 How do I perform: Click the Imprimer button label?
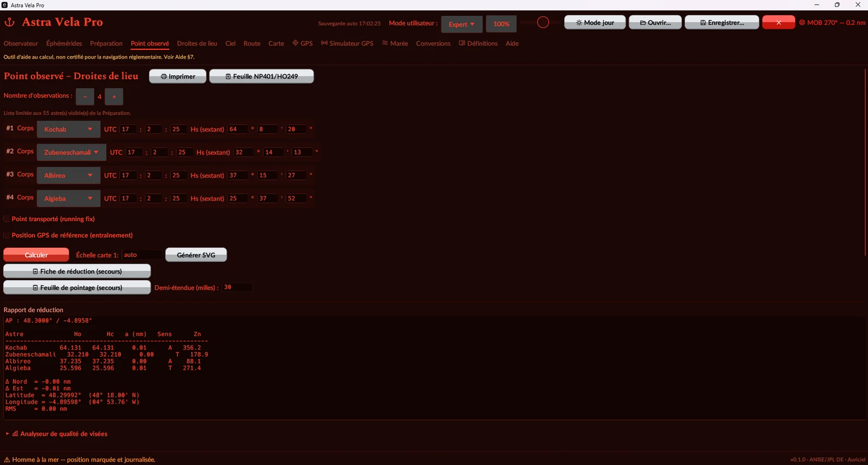tap(182, 76)
